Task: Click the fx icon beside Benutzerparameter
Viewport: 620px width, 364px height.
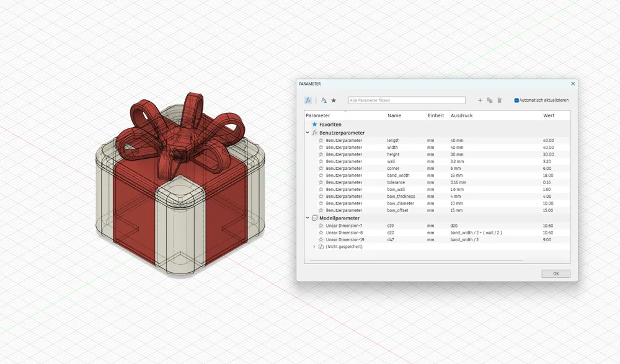Action: [314, 133]
